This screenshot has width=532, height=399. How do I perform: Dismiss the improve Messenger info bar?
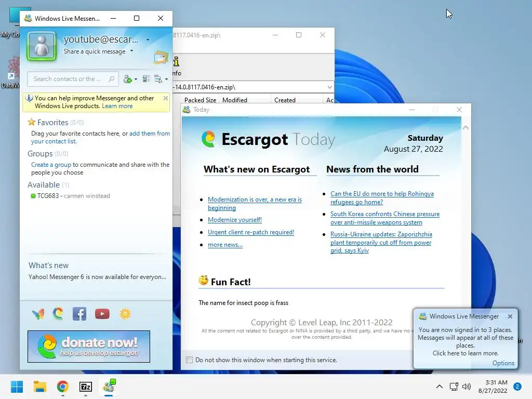click(166, 98)
